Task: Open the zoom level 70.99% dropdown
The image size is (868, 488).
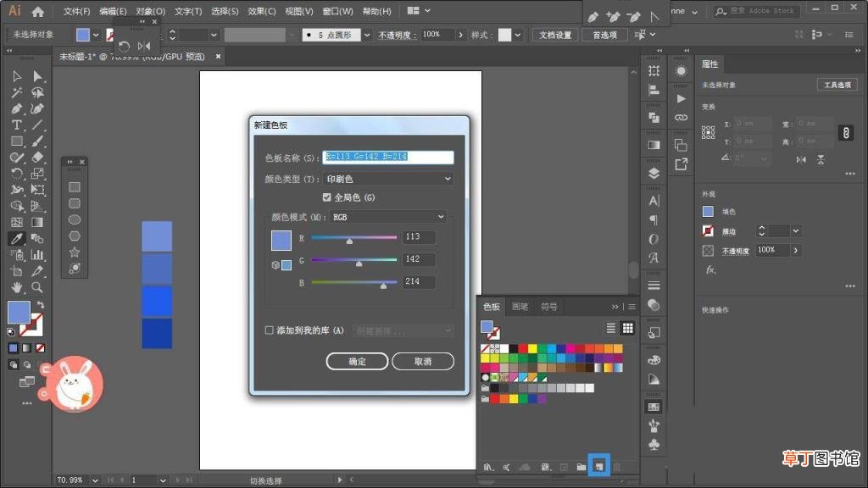Action: 95,480
